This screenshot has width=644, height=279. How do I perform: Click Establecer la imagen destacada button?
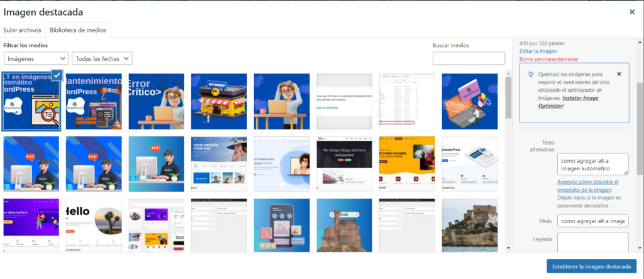coord(591,266)
